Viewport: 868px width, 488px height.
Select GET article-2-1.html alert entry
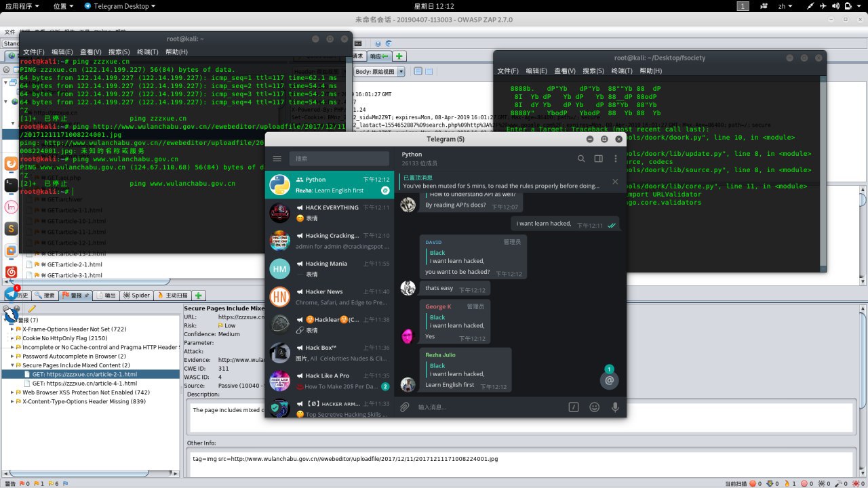click(84, 374)
